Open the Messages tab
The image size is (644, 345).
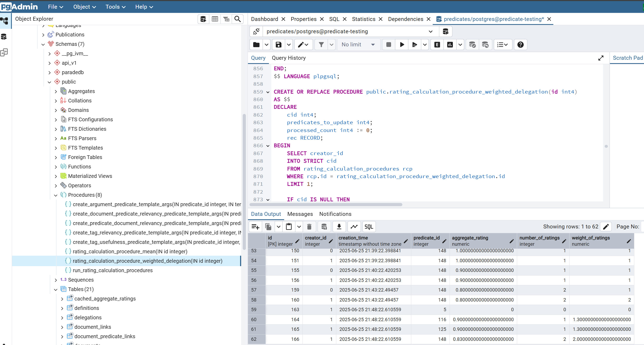[300, 214]
